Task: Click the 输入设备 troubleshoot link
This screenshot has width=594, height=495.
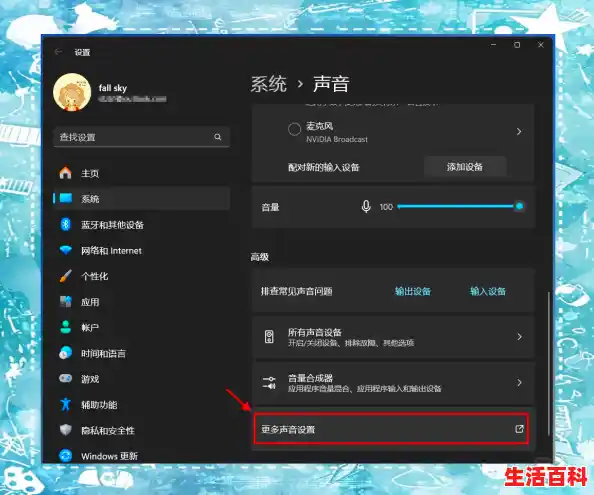Action: pyautogui.click(x=488, y=291)
